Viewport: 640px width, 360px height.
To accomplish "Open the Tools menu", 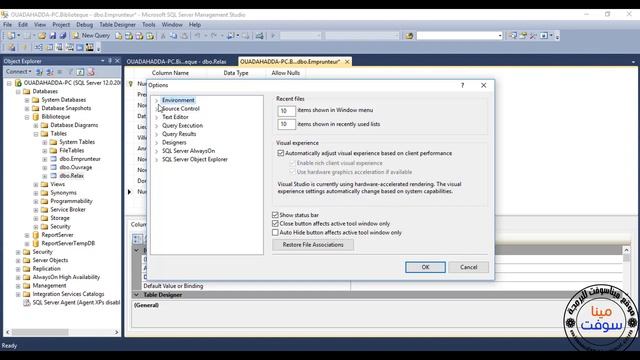I will 149,25.
